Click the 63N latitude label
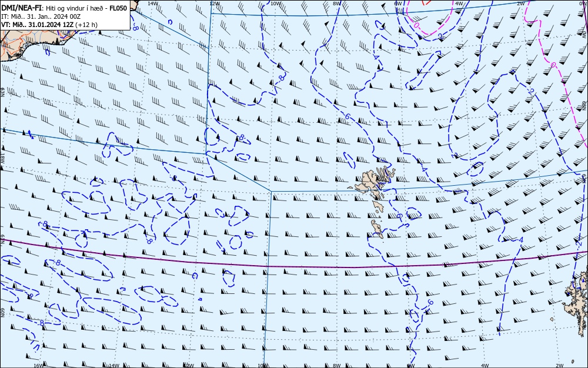Viewport: 588px width, 368px height. coord(2,92)
